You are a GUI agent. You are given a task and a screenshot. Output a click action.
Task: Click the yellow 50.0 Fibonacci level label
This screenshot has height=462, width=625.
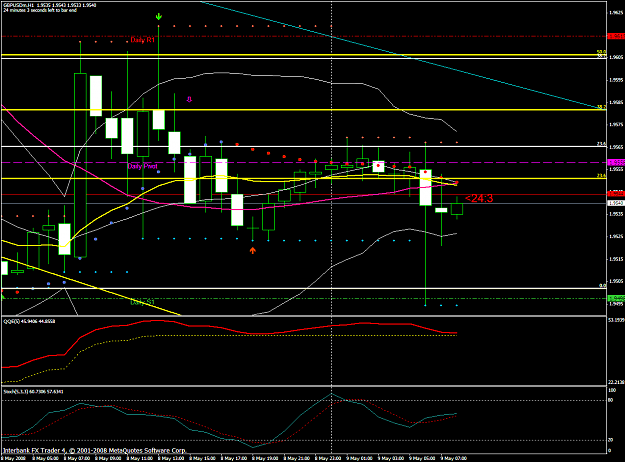tap(601, 52)
